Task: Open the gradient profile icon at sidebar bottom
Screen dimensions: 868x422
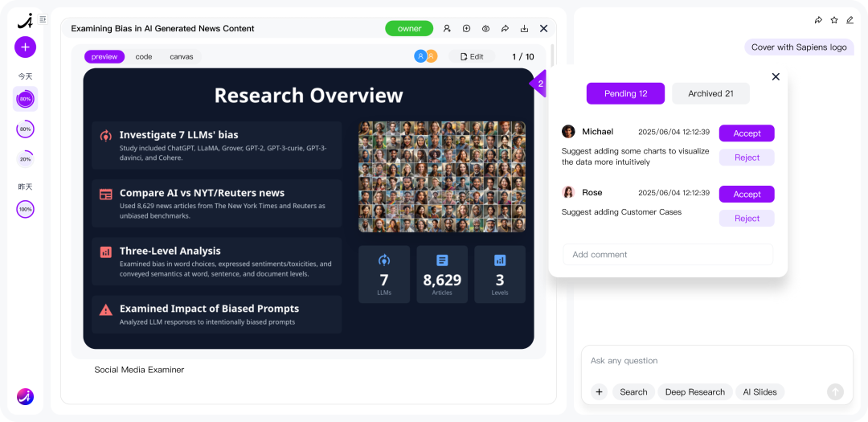Action: [x=25, y=396]
